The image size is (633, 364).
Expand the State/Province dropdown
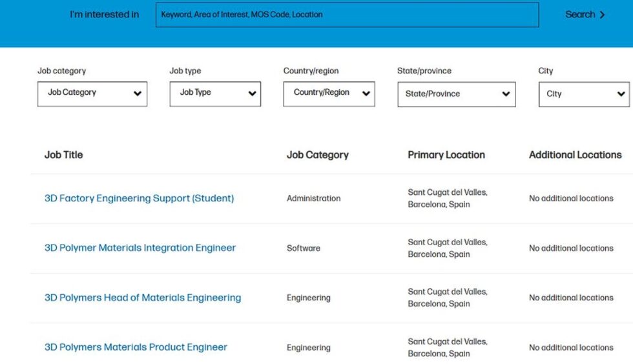pos(456,94)
